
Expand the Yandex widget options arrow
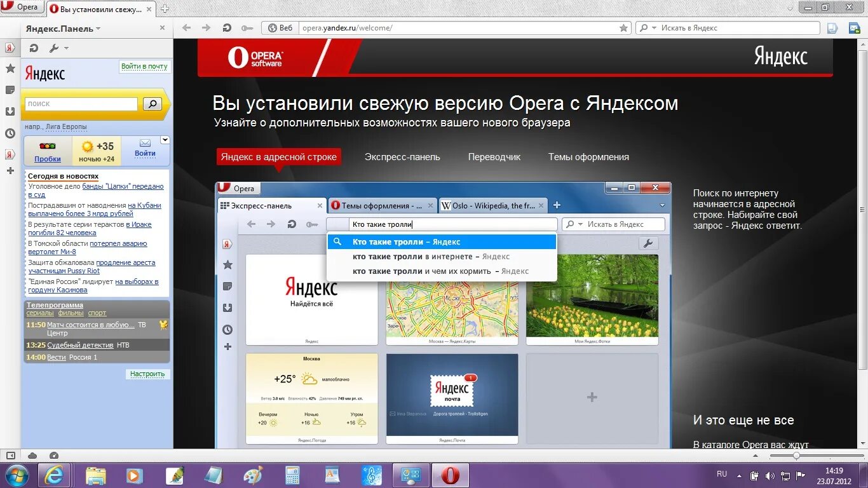(165, 140)
